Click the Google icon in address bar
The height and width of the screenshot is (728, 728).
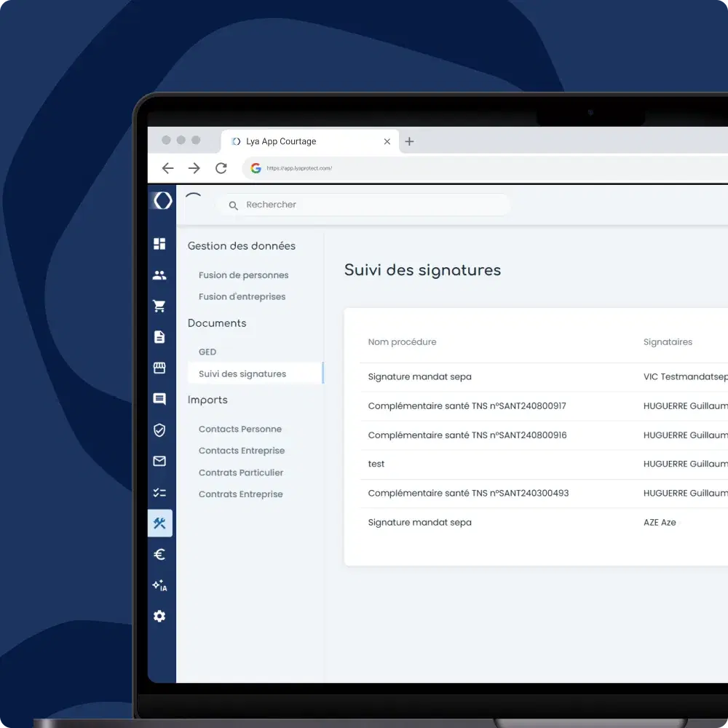pos(256,168)
